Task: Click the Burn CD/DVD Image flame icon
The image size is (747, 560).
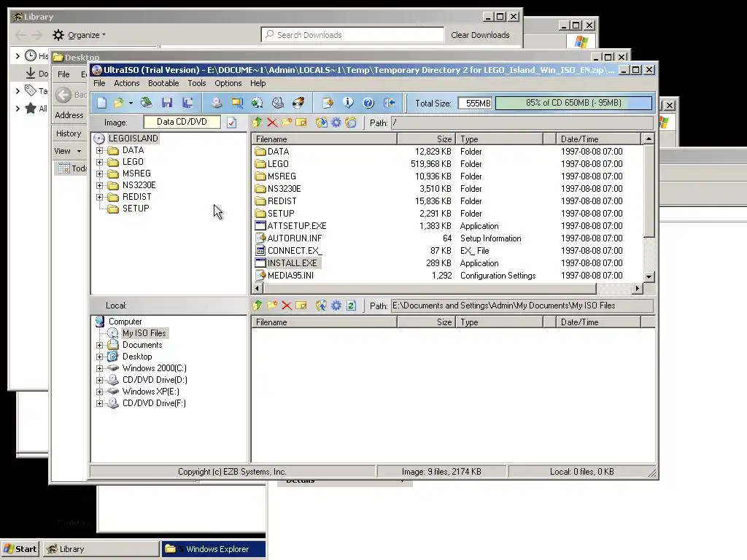Action: click(298, 103)
